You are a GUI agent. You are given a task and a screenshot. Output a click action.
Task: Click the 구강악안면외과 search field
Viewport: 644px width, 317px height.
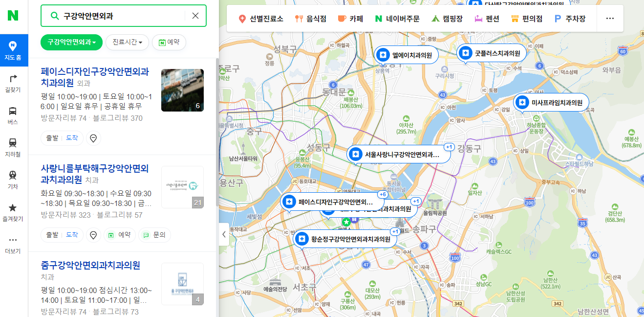123,16
